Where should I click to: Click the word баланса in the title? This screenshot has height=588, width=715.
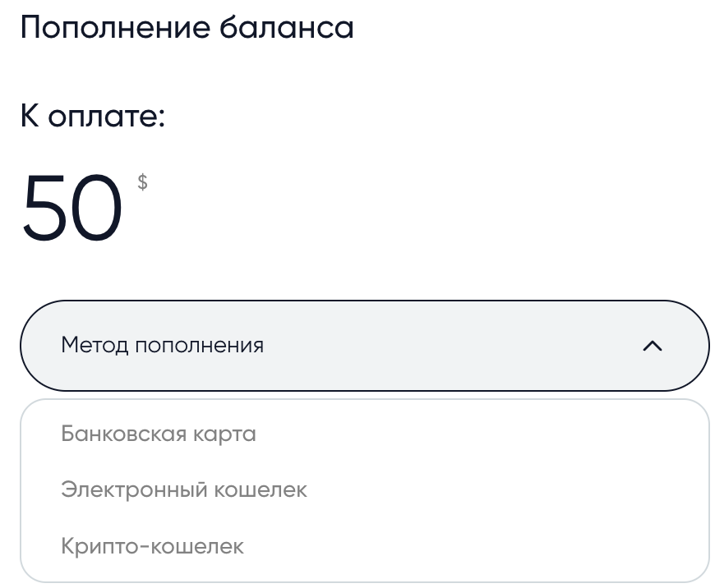pos(286,27)
